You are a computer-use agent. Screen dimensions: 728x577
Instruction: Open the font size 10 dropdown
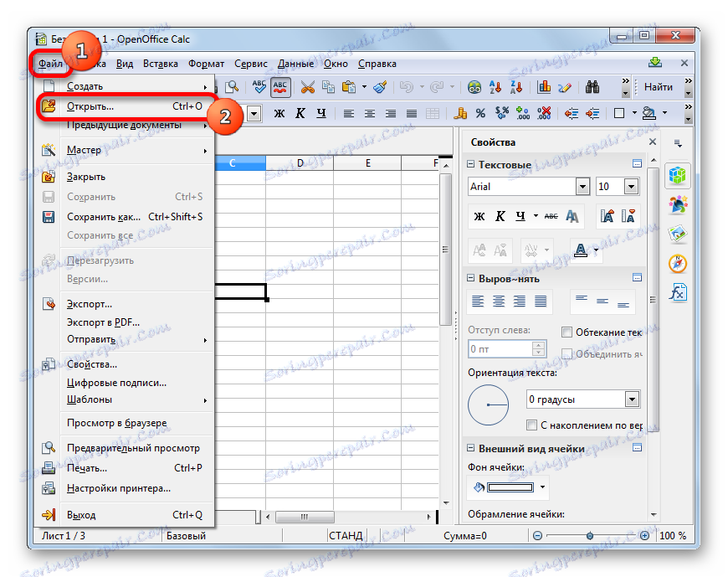631,187
